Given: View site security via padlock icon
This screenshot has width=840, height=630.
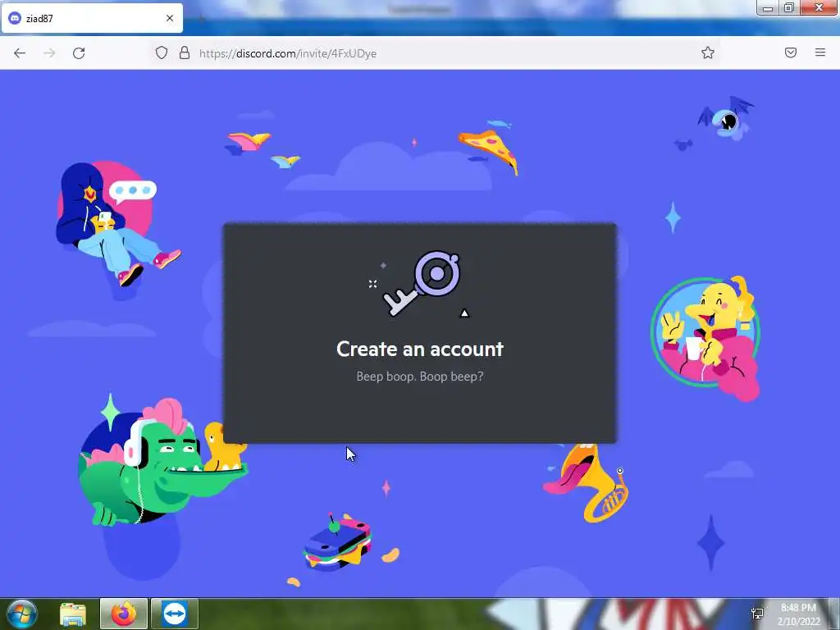Looking at the screenshot, I should [x=185, y=52].
